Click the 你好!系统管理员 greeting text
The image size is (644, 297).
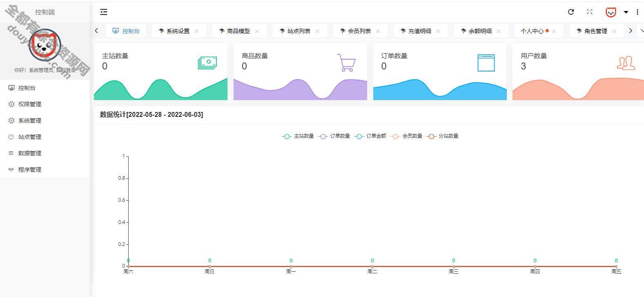45,70
